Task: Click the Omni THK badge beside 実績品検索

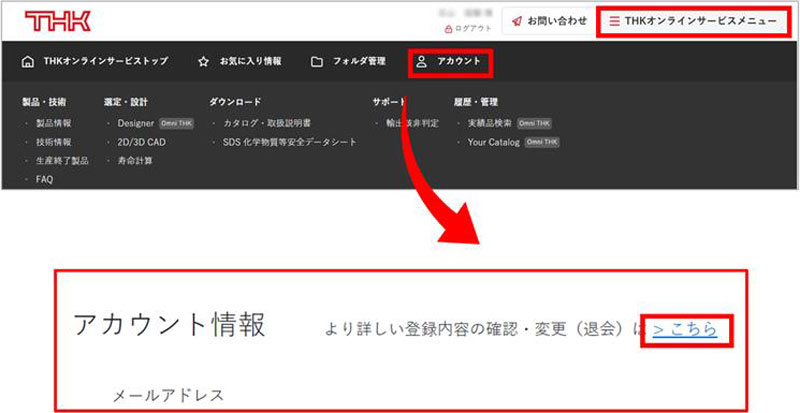Action: pyautogui.click(x=534, y=123)
